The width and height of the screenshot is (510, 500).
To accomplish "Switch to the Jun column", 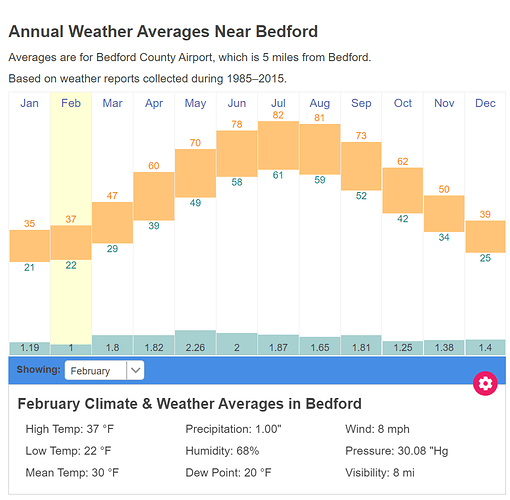I will click(x=237, y=103).
